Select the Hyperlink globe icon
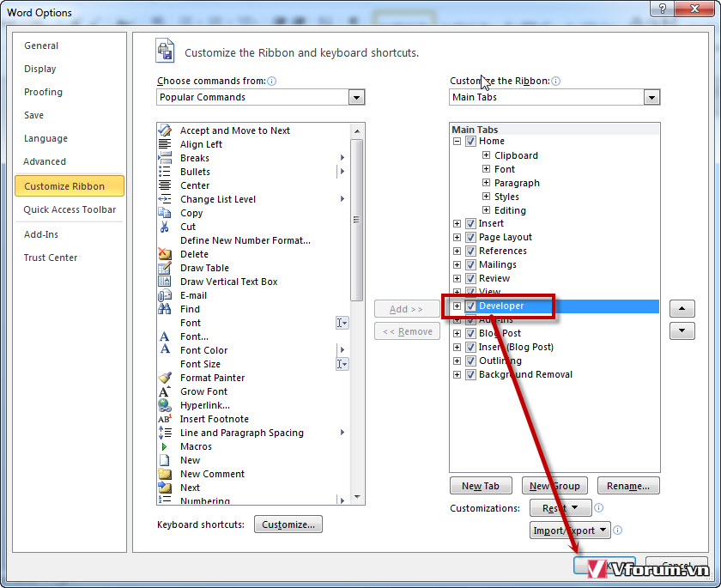This screenshot has height=588, width=721. click(x=165, y=405)
